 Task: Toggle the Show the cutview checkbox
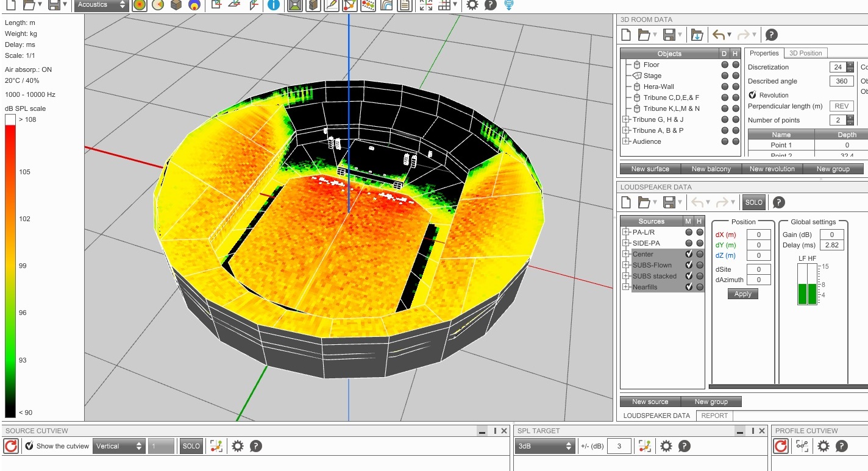29,446
